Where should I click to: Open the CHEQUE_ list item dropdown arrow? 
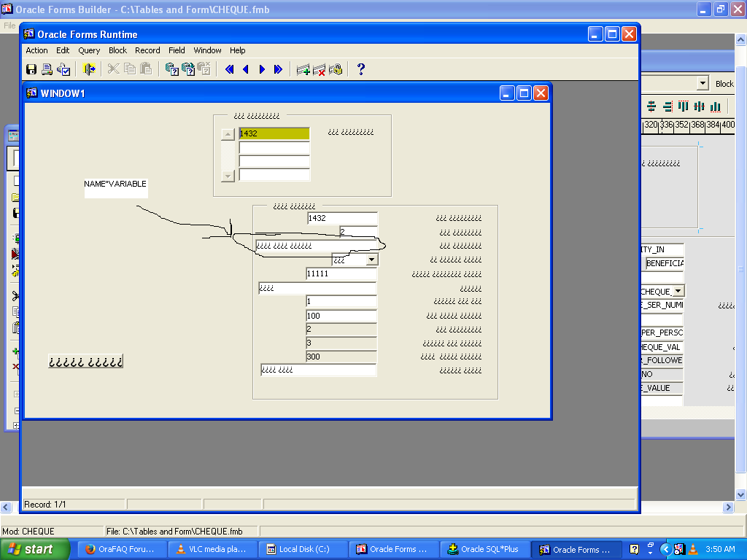[678, 290]
